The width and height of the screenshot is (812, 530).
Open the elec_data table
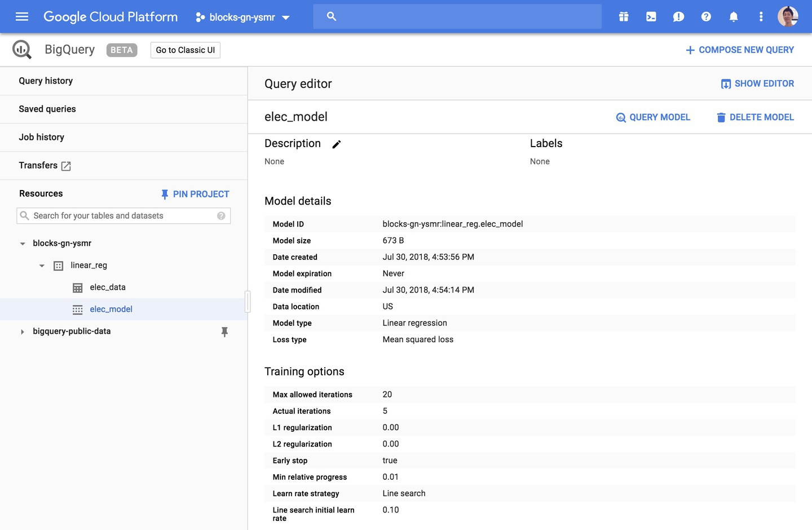pyautogui.click(x=108, y=287)
